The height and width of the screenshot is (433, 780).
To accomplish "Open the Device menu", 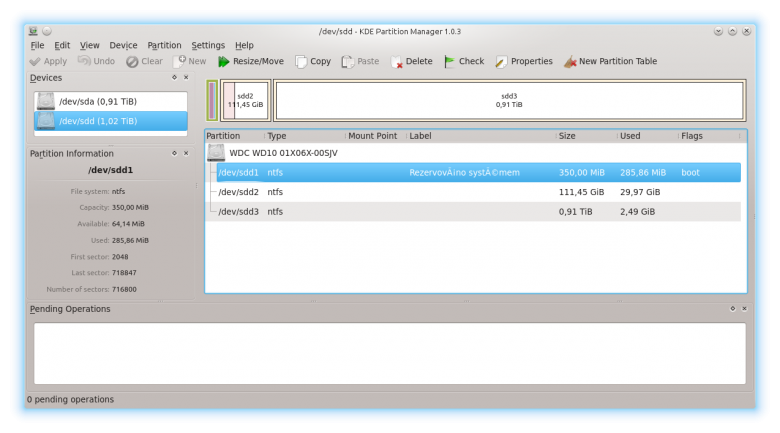I will click(123, 45).
